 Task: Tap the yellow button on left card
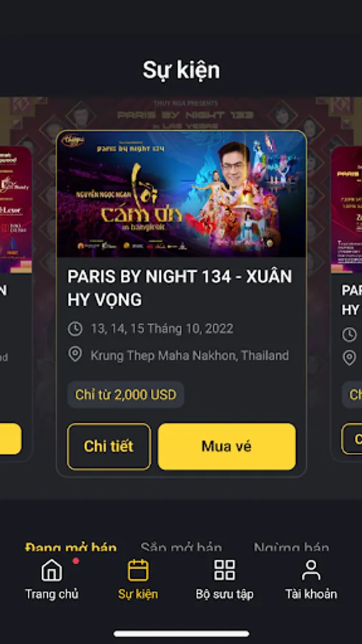[11, 439]
